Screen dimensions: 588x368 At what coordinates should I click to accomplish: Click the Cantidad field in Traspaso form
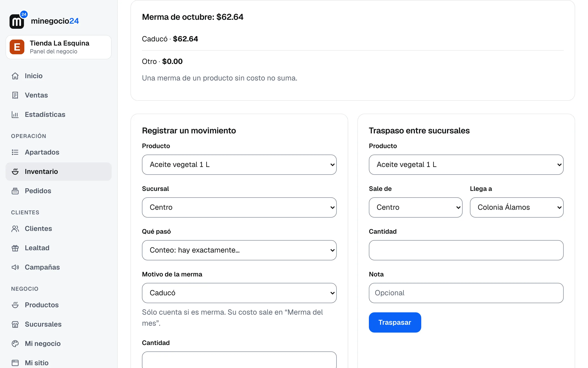click(466, 250)
